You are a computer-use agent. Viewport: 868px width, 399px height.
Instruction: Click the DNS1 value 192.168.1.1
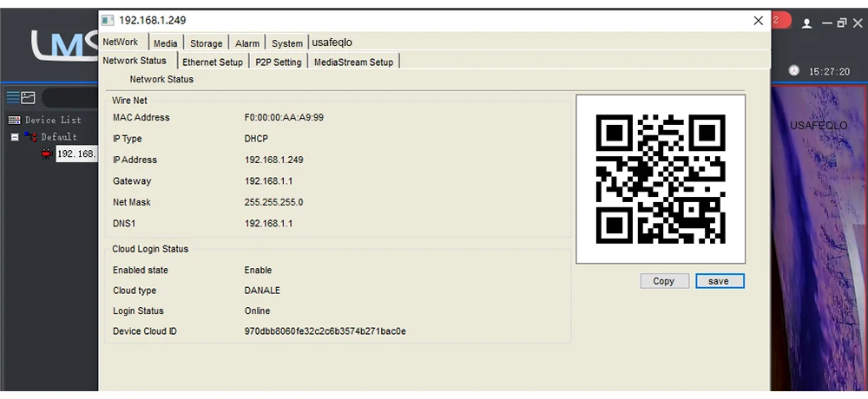[x=268, y=224]
